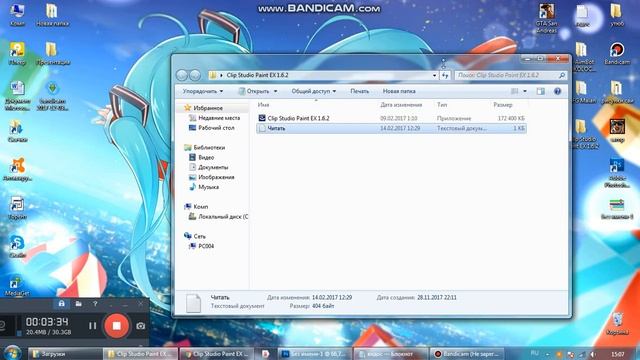Screen dimensions: 640x360
Task: Switch to Photoshop taskbar window
Action: 315,354
